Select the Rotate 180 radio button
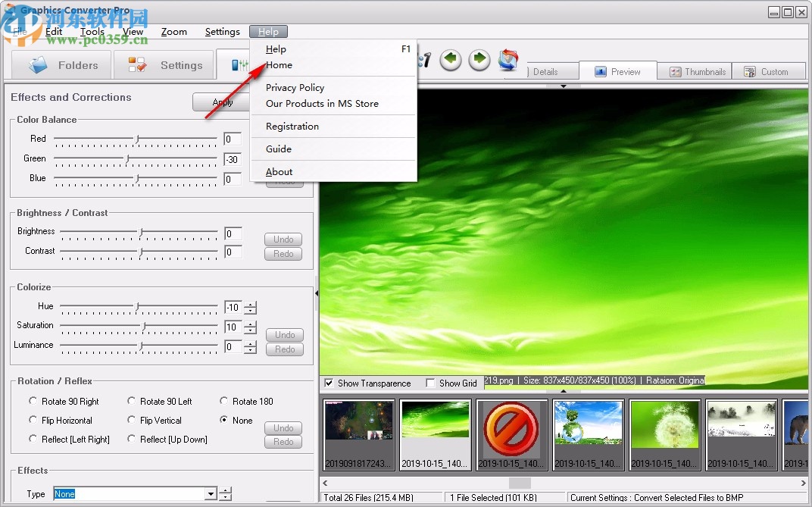The width and height of the screenshot is (812, 507). click(224, 401)
